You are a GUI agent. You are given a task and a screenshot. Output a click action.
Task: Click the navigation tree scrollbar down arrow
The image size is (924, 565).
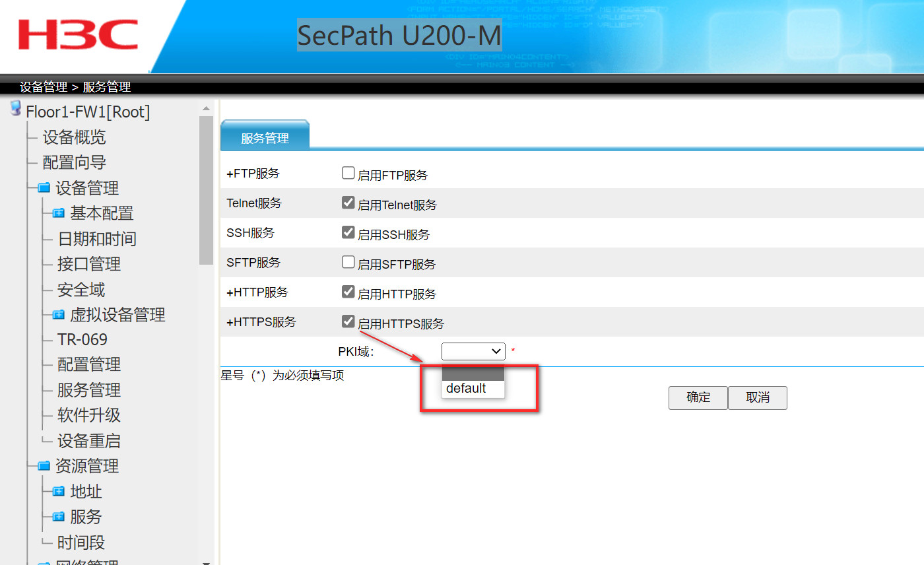pos(206,564)
